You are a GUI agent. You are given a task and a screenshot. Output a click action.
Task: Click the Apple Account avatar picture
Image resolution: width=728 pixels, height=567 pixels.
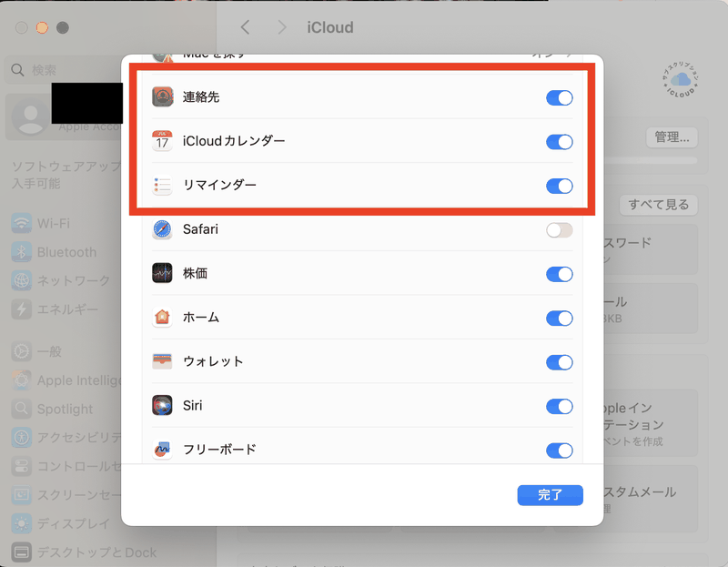(x=31, y=116)
